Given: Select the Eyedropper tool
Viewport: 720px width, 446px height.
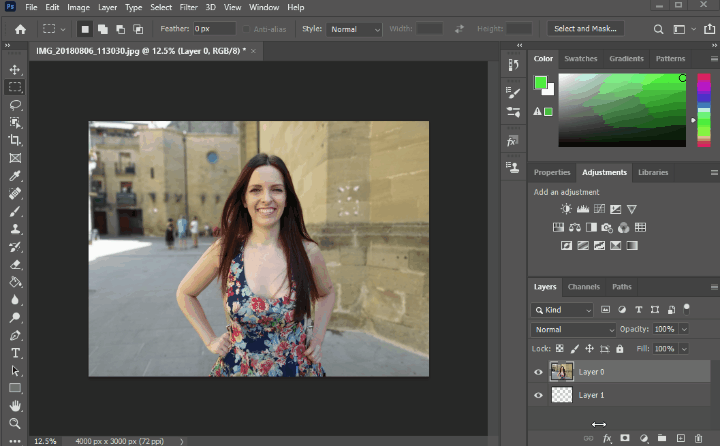Looking at the screenshot, I should [x=15, y=176].
